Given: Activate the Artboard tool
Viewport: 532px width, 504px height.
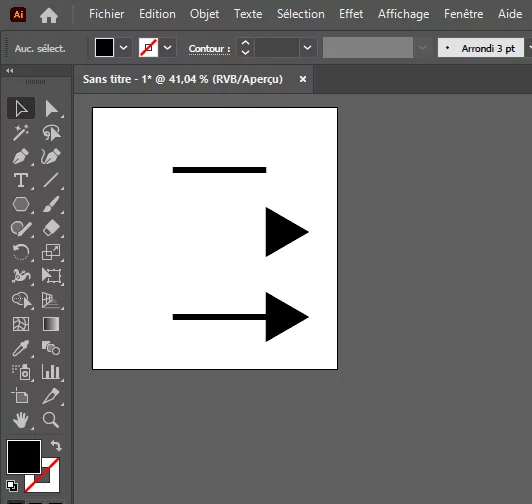Looking at the screenshot, I should 21,396.
